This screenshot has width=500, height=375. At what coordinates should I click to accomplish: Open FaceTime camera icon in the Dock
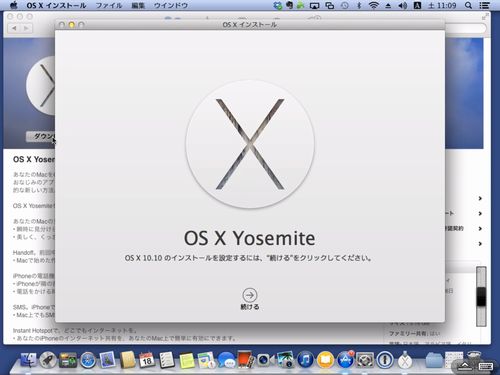tap(265, 360)
